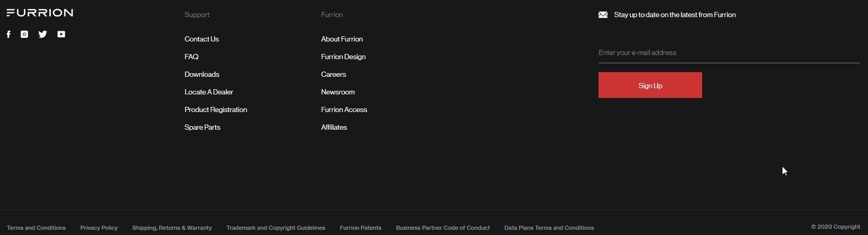
Task: Open the Newsroom link
Action: pyautogui.click(x=338, y=92)
